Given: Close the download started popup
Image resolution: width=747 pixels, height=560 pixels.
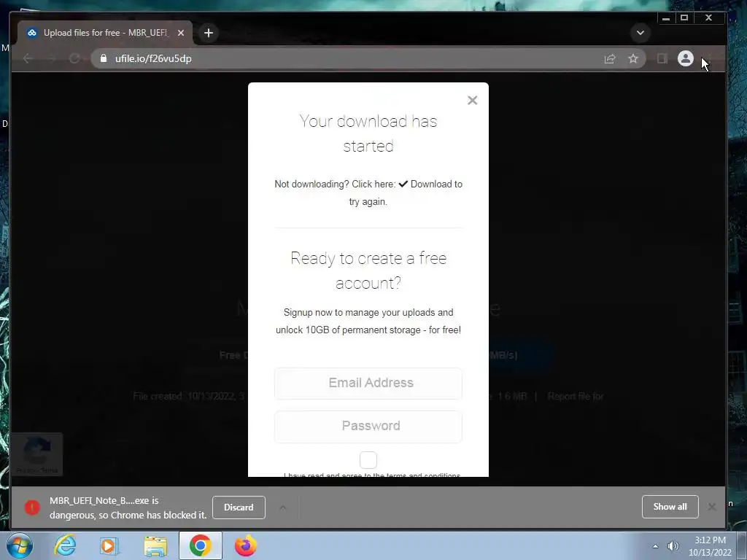Looking at the screenshot, I should pyautogui.click(x=472, y=101).
